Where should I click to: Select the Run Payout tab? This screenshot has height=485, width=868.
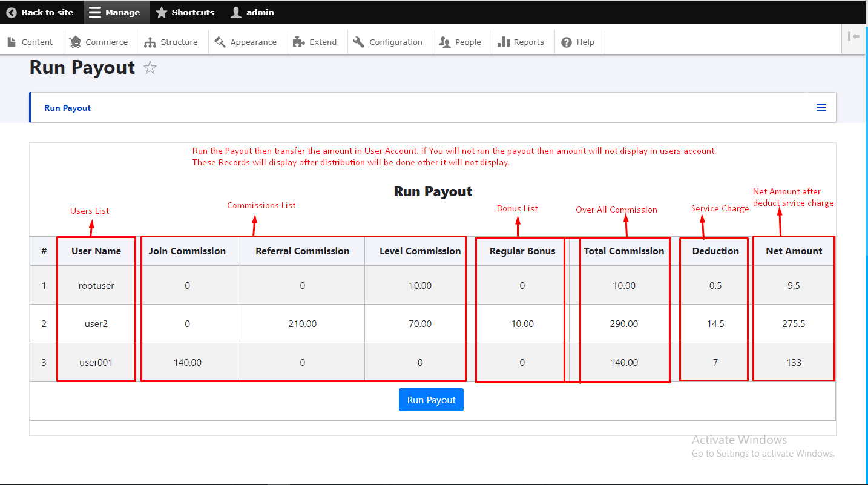(68, 108)
